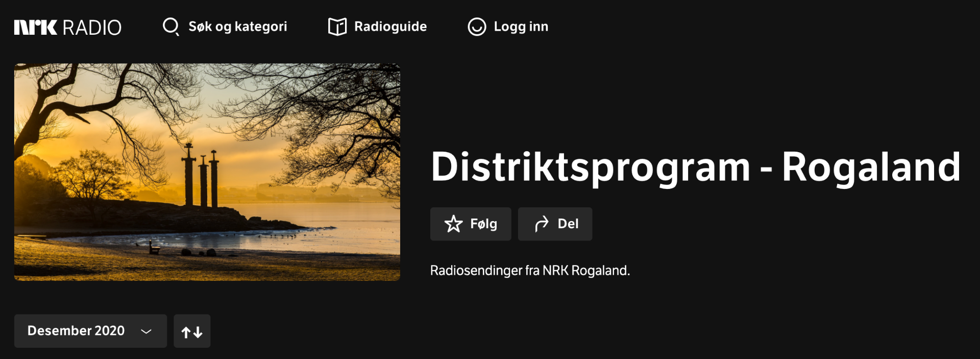Screen dimensions: 980x359
Task: Open the Søk og kategori menu
Action: point(237,27)
